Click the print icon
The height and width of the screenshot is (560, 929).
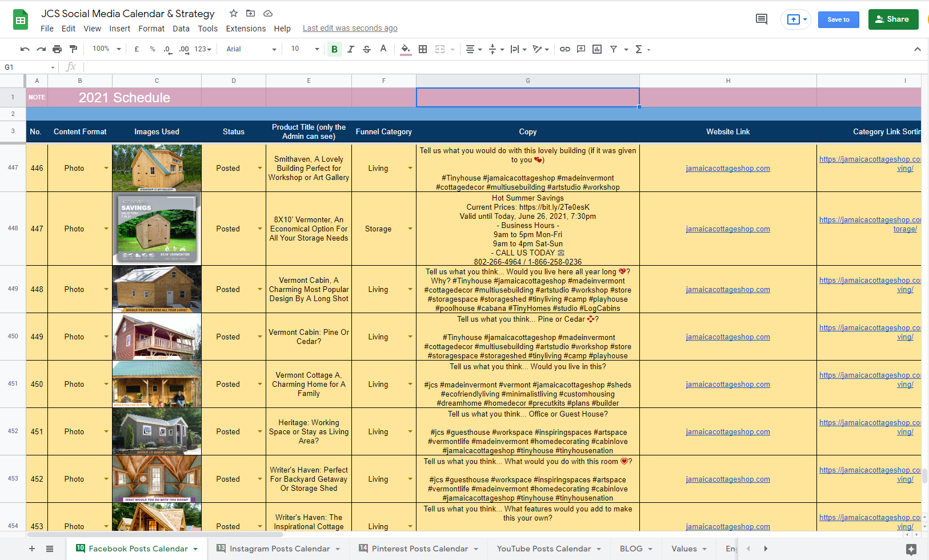pyautogui.click(x=57, y=49)
